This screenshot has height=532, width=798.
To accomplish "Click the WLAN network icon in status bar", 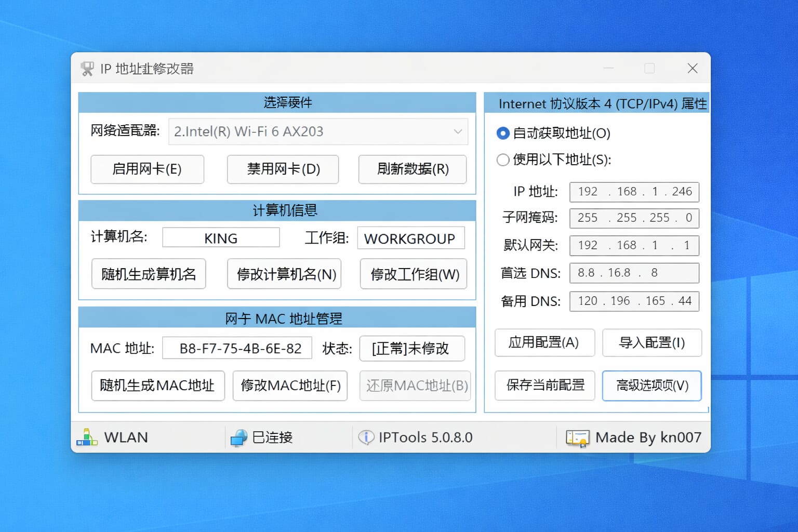I will 87,437.
